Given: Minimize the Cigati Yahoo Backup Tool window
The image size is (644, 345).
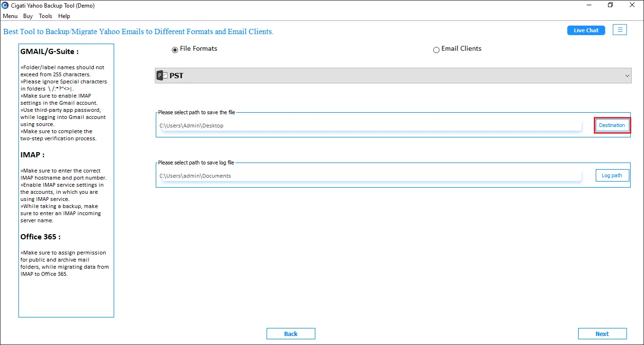Looking at the screenshot, I should click(589, 5).
